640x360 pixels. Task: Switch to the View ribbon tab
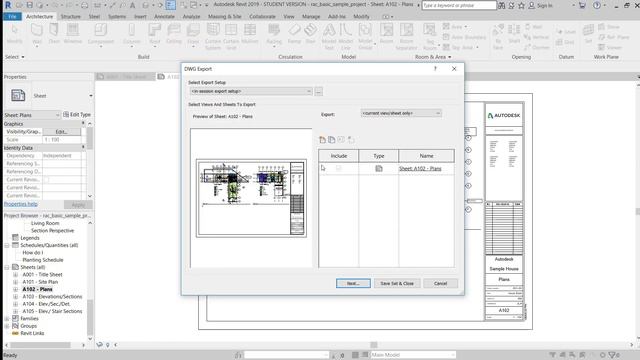tap(289, 17)
